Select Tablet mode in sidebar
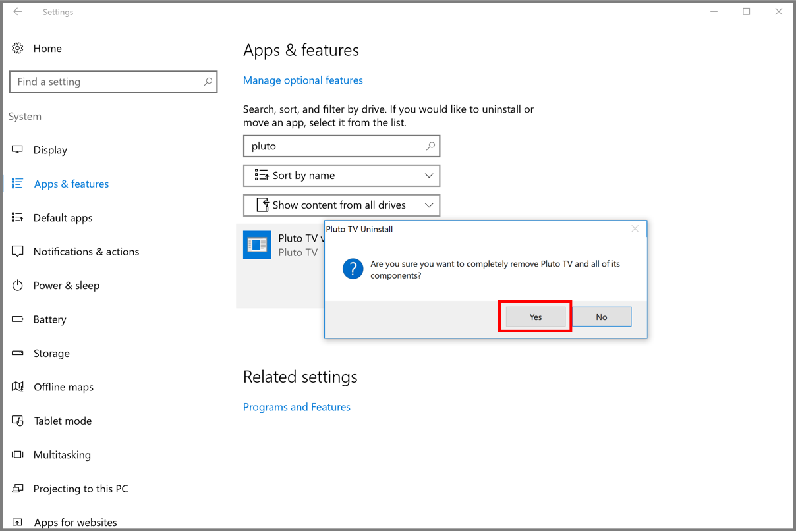The image size is (796, 532). pyautogui.click(x=63, y=421)
